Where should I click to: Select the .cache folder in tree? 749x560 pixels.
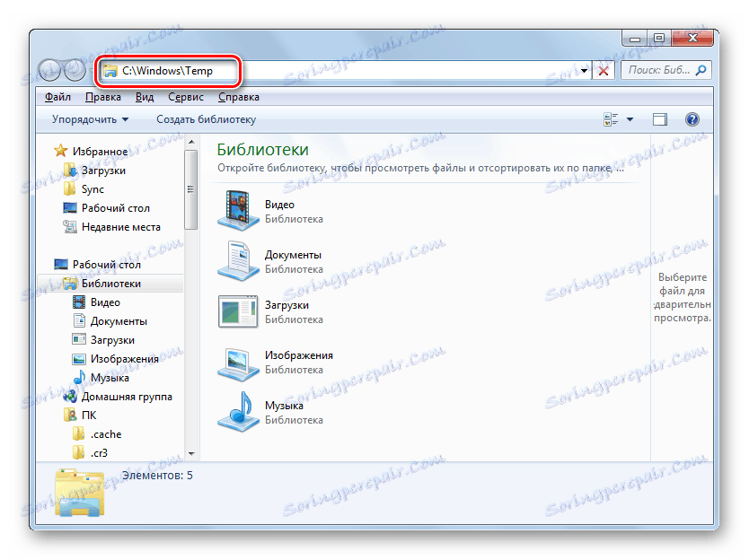pos(106,434)
